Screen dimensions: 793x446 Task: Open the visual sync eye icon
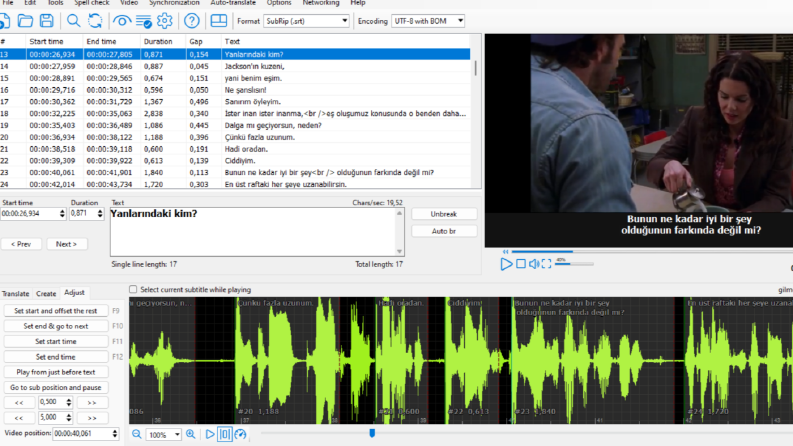point(122,21)
